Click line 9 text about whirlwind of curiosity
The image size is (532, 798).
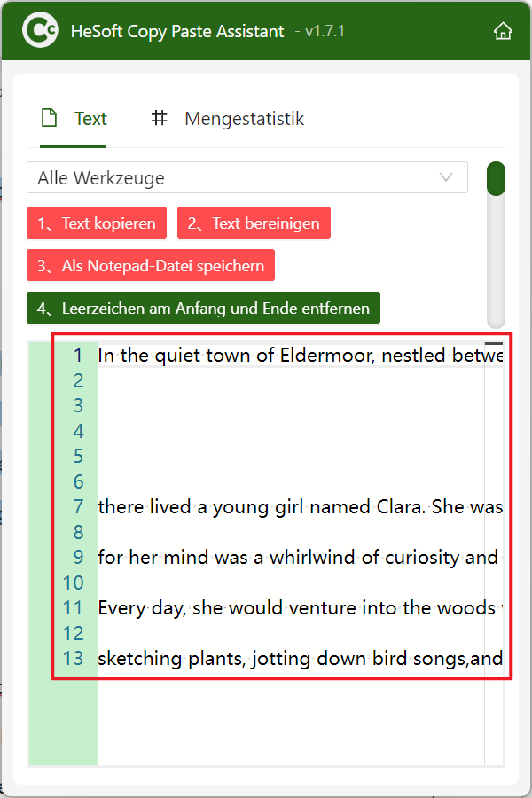(300, 558)
